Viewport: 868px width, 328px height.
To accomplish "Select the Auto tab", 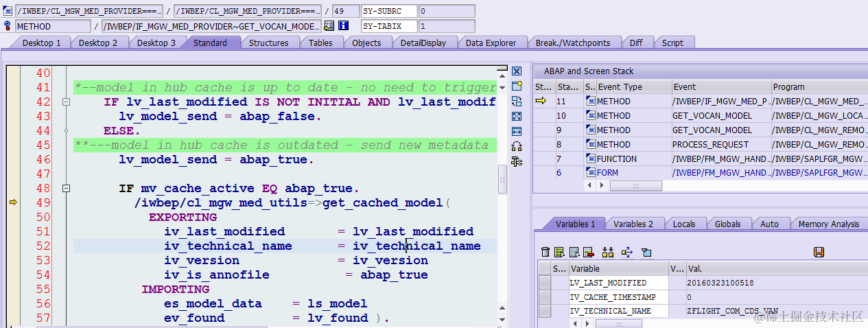I will click(769, 224).
